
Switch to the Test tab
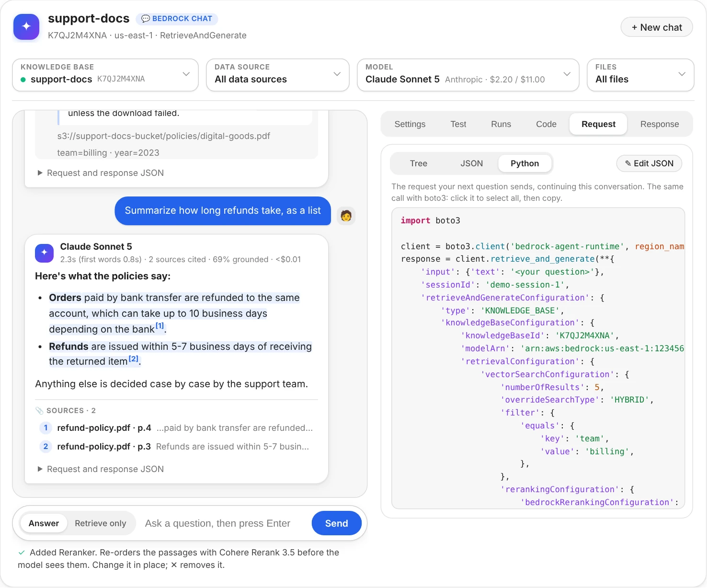point(458,124)
